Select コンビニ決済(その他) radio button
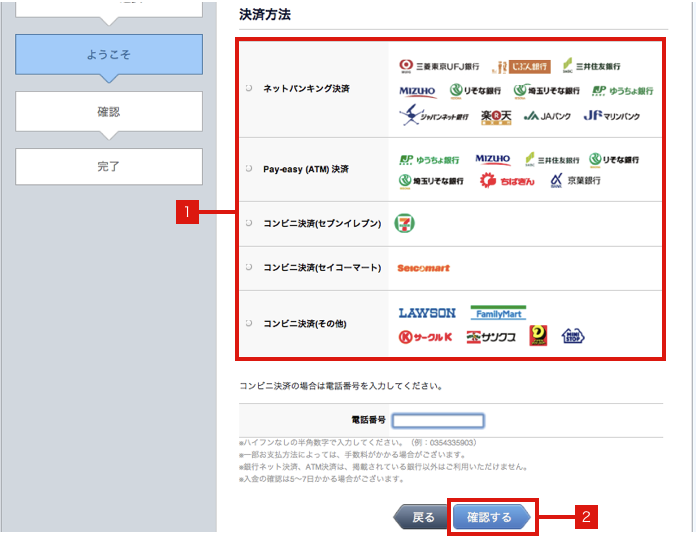Image resolution: width=696 pixels, height=543 pixels. point(249,324)
